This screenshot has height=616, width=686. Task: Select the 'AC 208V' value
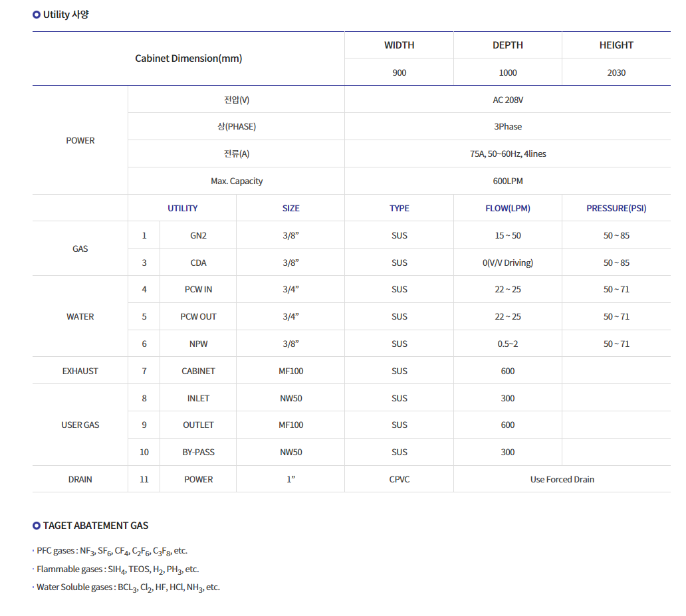point(507,100)
